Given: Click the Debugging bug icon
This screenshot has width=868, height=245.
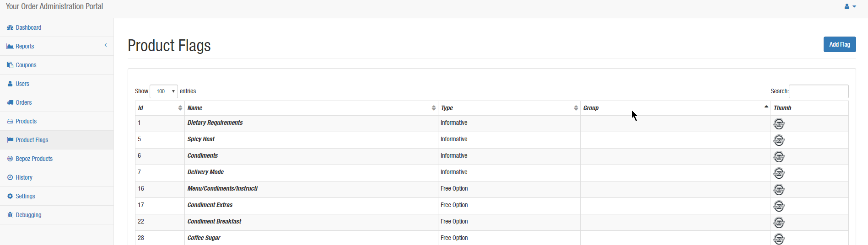Looking at the screenshot, I should [10, 215].
